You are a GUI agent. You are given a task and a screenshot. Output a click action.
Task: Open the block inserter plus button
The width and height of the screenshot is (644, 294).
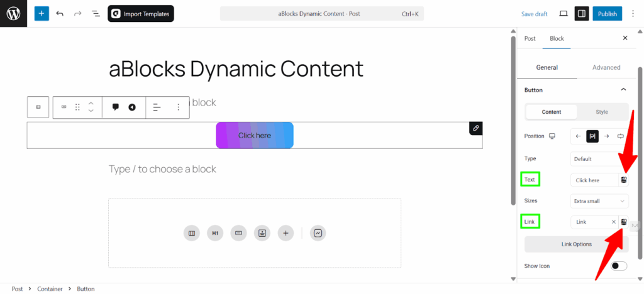click(x=42, y=14)
